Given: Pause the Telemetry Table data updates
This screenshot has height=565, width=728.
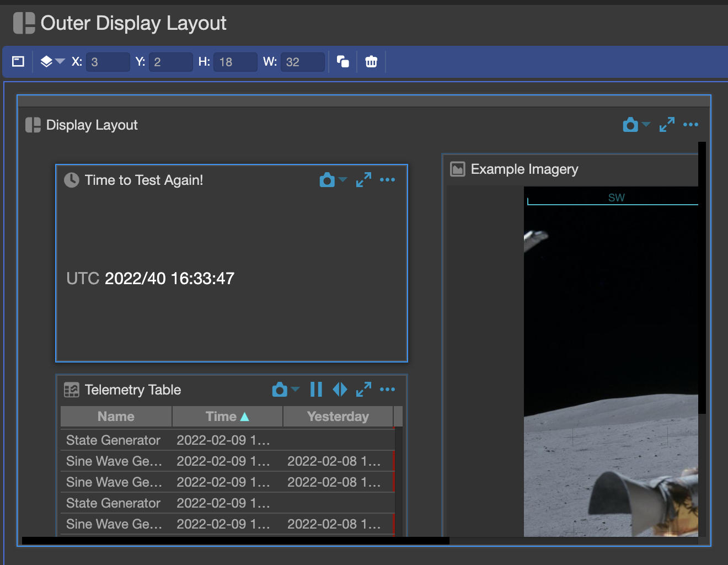Looking at the screenshot, I should point(315,390).
